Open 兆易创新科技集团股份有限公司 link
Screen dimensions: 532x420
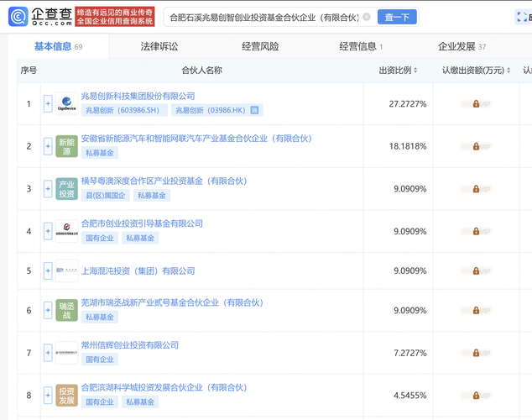pyautogui.click(x=138, y=96)
